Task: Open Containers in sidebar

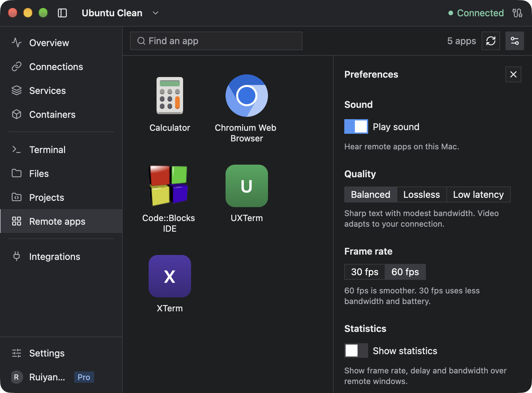Action: (61, 115)
